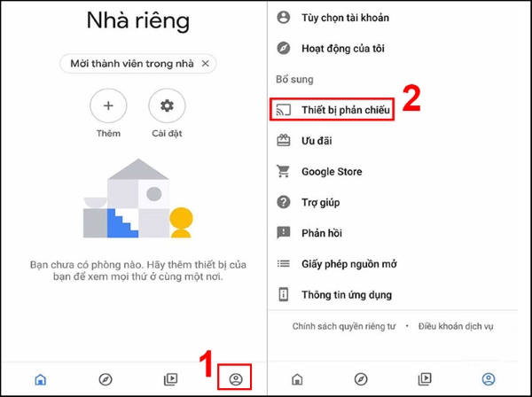532x397 pixels.
Task: Open Chính sách quyền riêng tư link
Action: pos(344,326)
